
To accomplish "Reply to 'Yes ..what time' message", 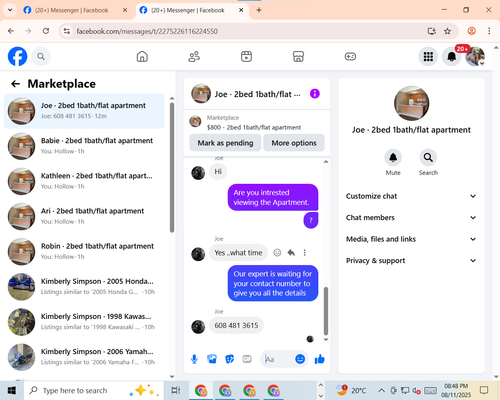I will coord(291,253).
